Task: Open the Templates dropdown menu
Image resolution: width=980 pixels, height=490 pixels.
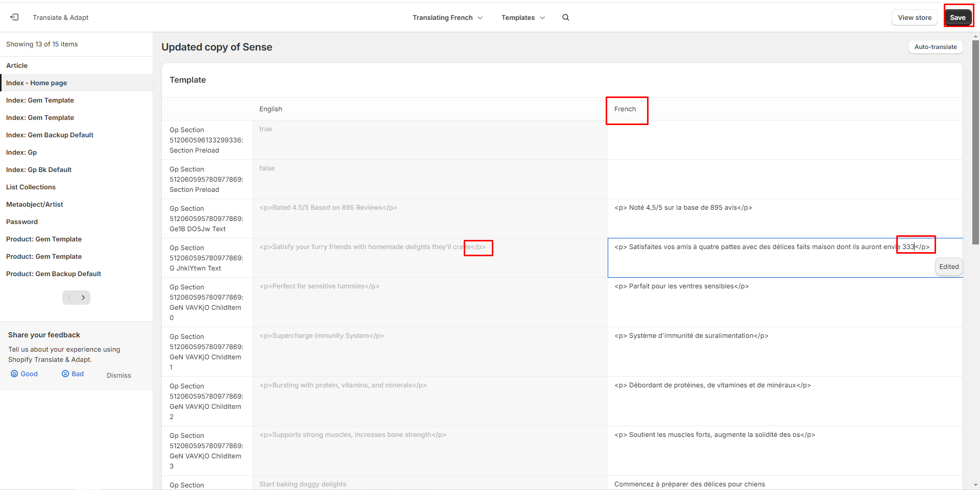Action: [523, 17]
